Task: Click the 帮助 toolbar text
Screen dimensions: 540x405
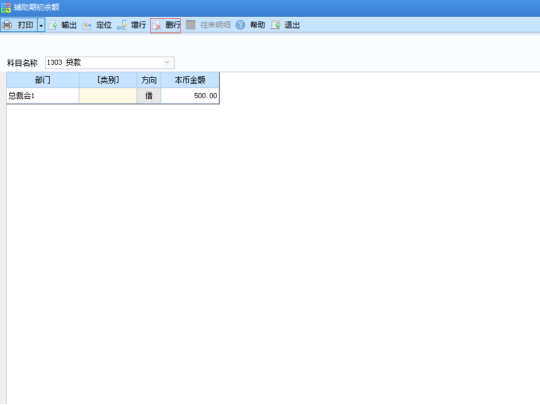Action: point(258,25)
